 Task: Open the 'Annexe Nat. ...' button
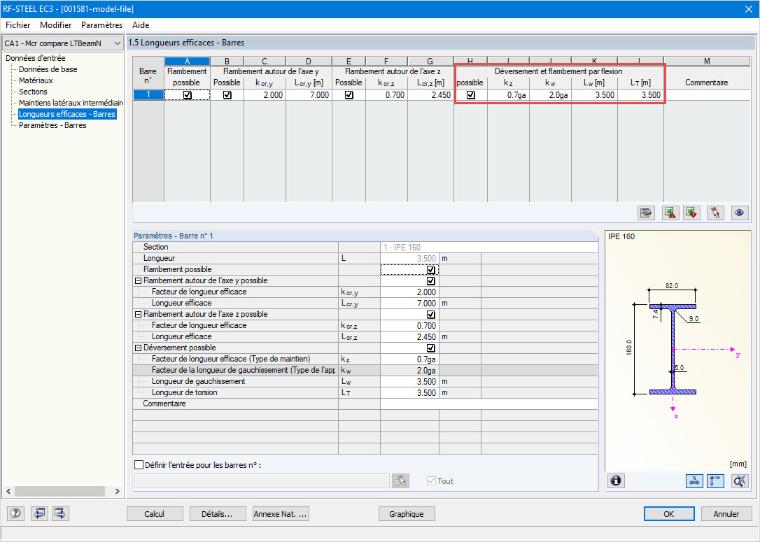(x=280, y=514)
